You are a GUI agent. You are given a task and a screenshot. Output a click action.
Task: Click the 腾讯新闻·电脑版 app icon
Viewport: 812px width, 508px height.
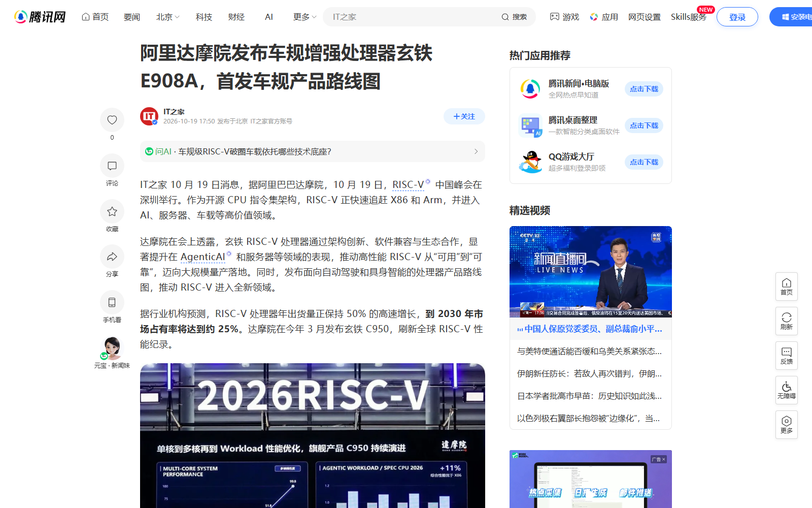[530, 89]
